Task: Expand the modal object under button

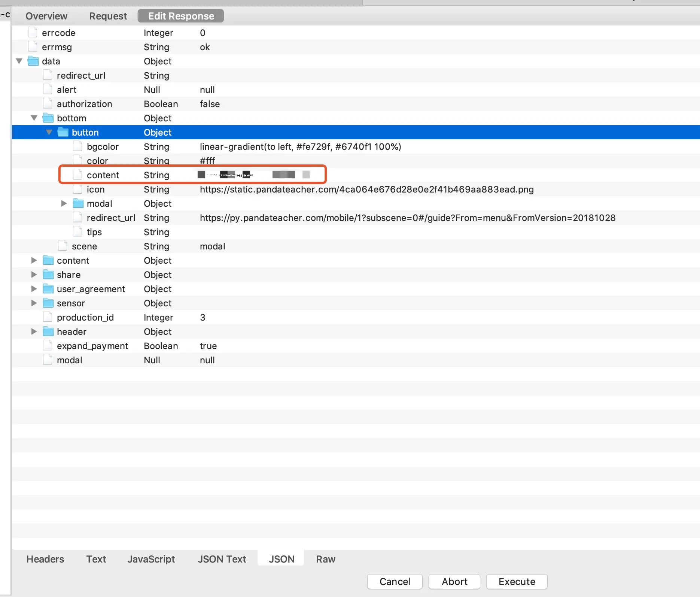Action: point(64,203)
